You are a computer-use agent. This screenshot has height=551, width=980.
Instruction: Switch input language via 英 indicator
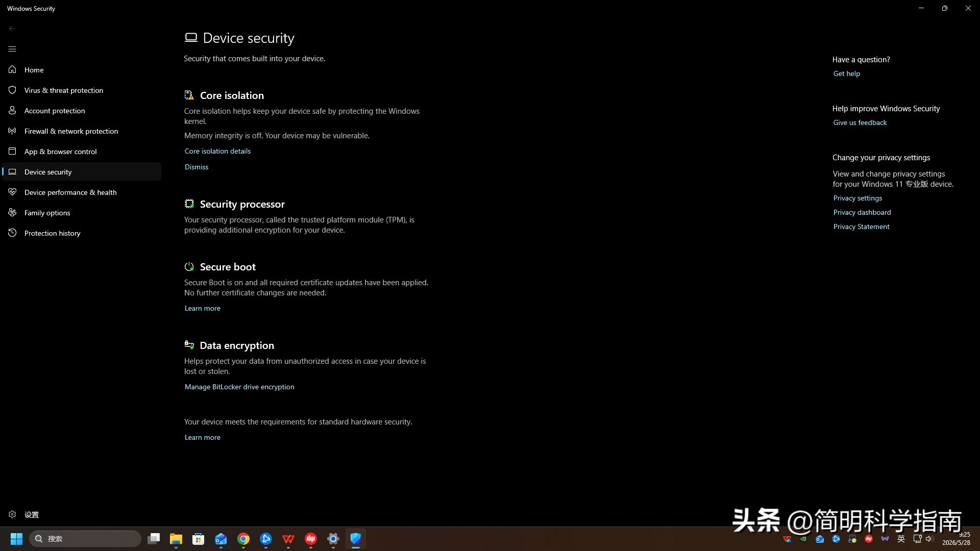901,539
